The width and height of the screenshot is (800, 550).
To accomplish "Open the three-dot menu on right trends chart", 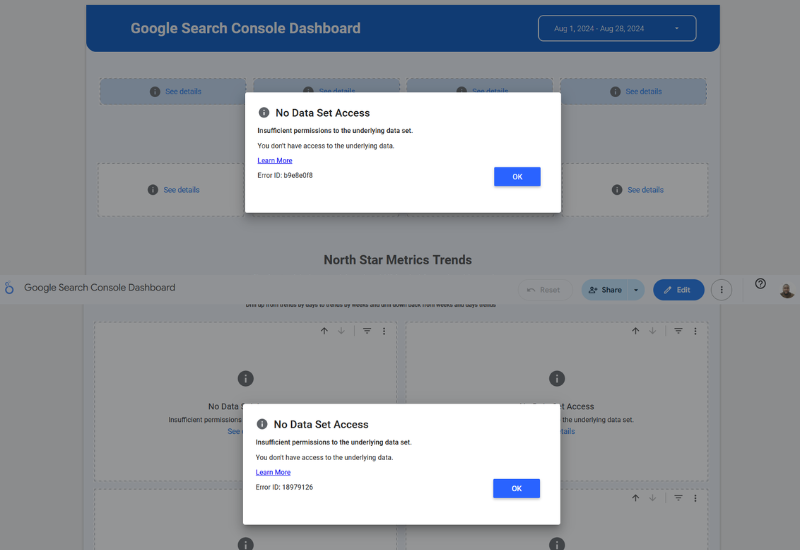I will [695, 331].
